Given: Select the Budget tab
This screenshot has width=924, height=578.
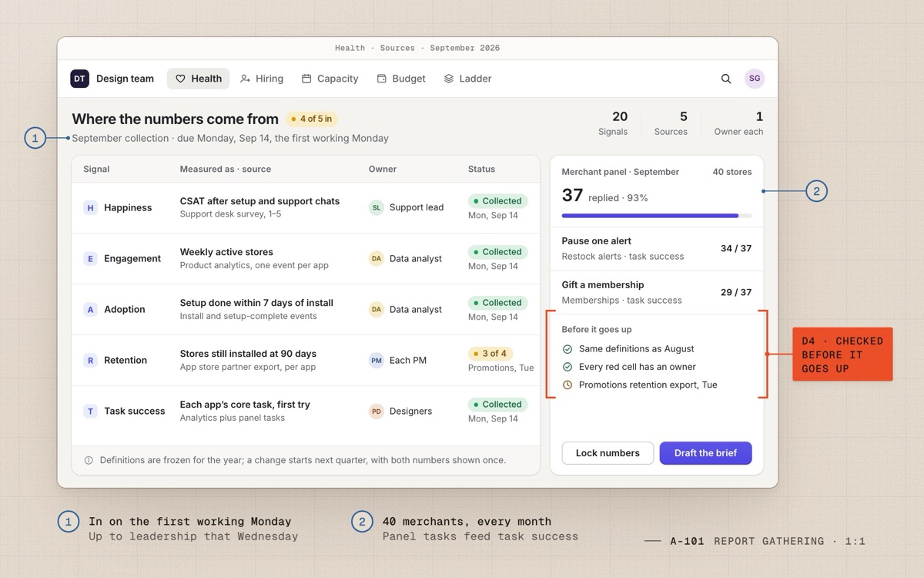Looking at the screenshot, I should pyautogui.click(x=401, y=79).
